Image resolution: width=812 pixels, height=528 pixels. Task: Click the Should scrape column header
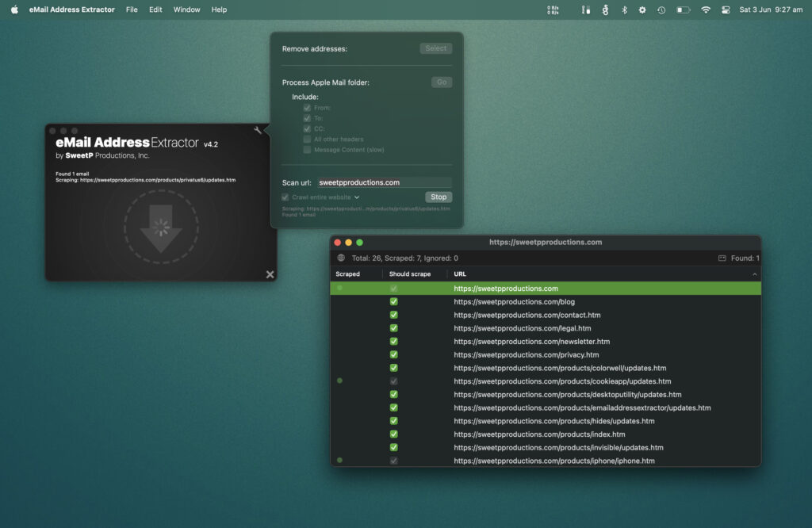click(410, 274)
